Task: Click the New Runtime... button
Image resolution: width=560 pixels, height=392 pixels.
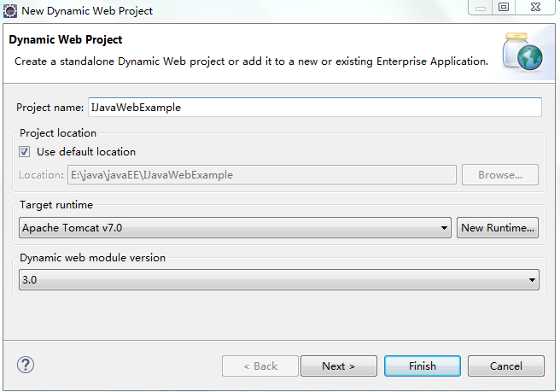Action: [498, 228]
